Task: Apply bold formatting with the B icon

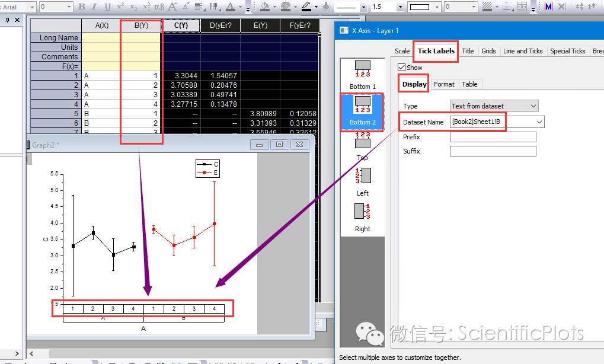Action: click(x=81, y=7)
